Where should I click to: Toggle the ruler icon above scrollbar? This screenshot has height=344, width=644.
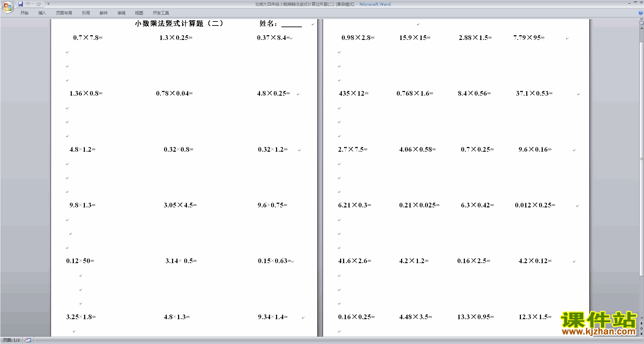click(x=641, y=23)
